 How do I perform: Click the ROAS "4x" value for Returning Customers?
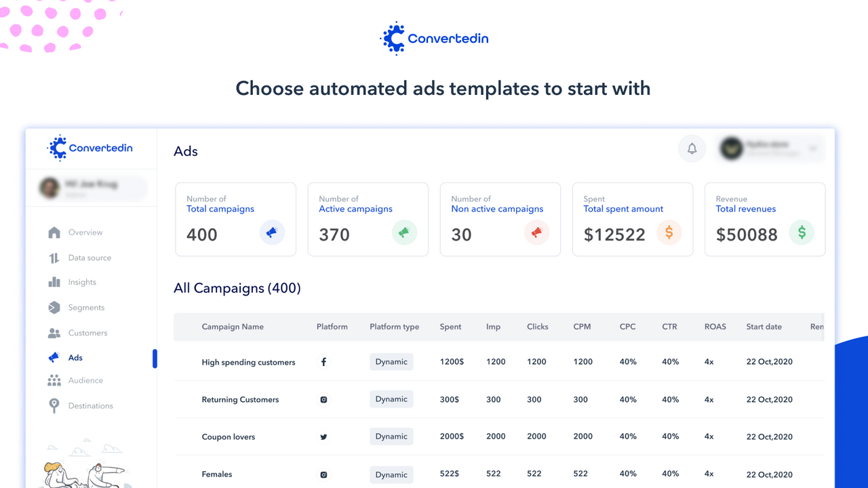pyautogui.click(x=709, y=400)
